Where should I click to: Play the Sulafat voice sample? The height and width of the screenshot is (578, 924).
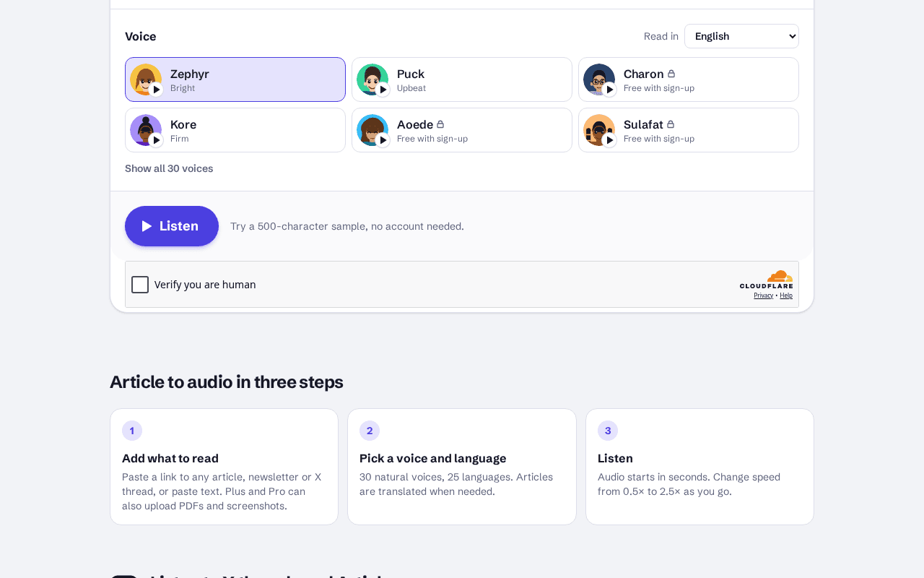[609, 140]
